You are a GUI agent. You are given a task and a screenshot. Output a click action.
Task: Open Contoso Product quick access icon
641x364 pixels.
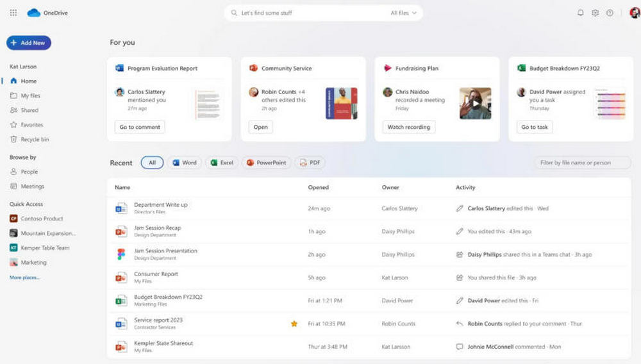(13, 219)
